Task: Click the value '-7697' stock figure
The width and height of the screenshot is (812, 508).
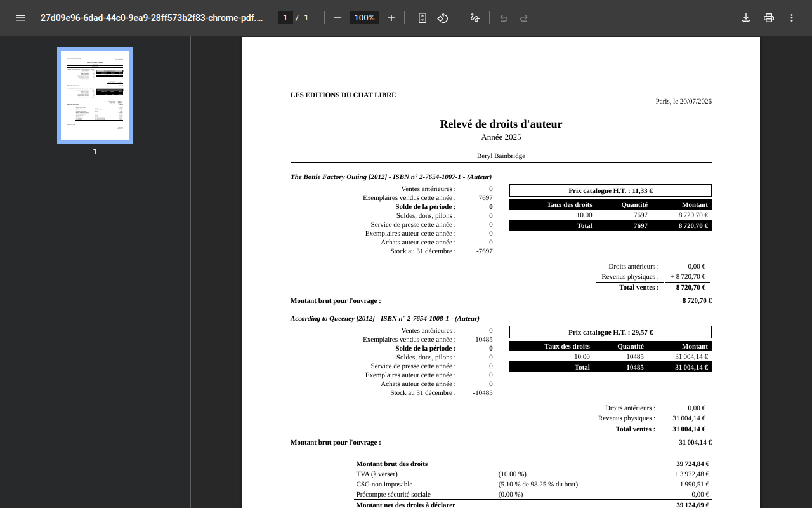Action: tap(485, 251)
